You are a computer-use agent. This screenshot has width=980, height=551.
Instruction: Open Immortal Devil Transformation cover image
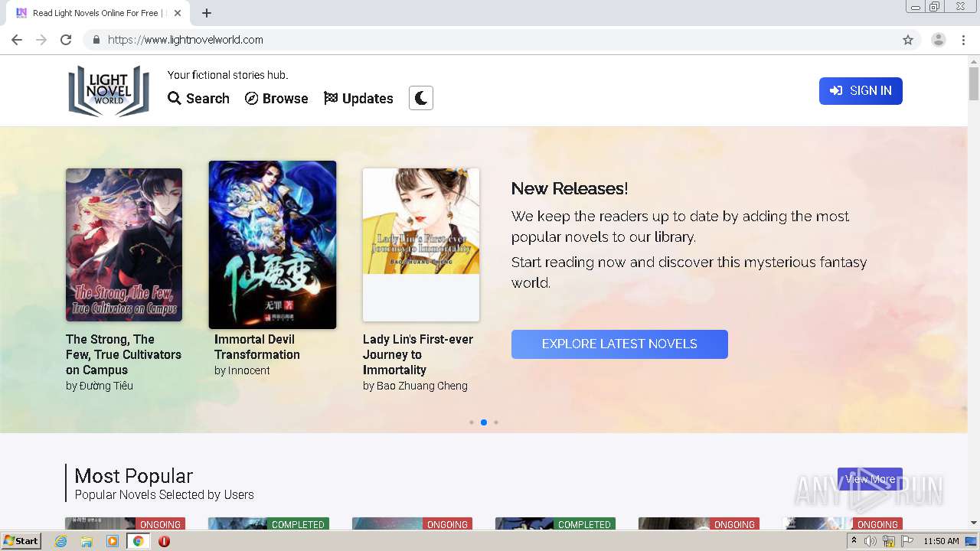273,245
